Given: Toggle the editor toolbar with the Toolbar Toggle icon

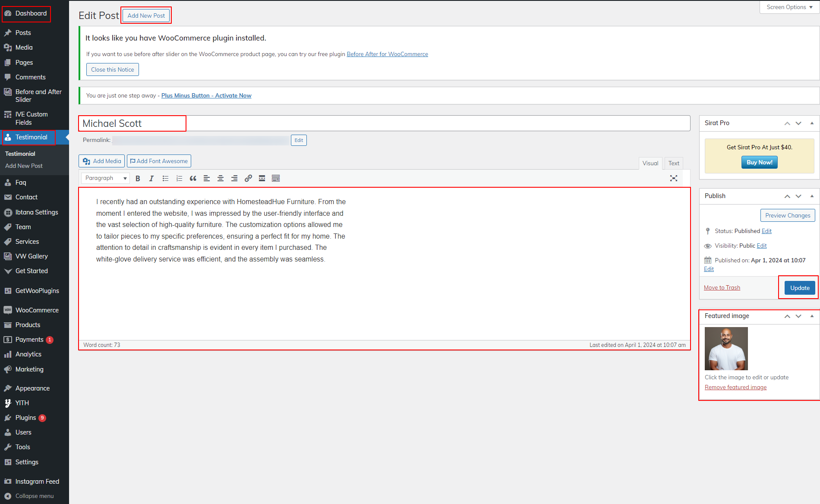Looking at the screenshot, I should [x=276, y=178].
